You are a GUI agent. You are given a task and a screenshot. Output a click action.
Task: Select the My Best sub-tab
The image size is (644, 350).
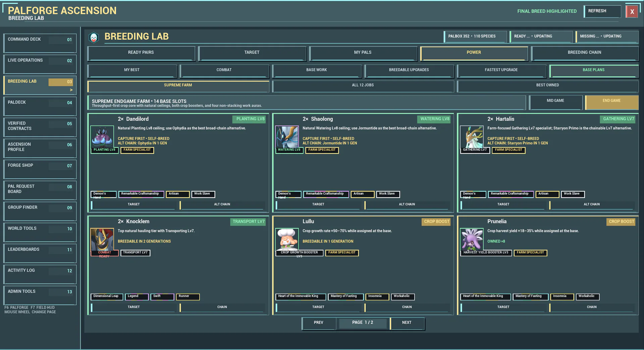pyautogui.click(x=132, y=71)
